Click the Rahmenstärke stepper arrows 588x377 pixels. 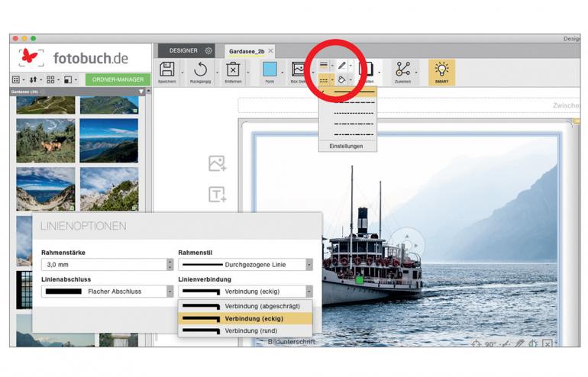[170, 265]
